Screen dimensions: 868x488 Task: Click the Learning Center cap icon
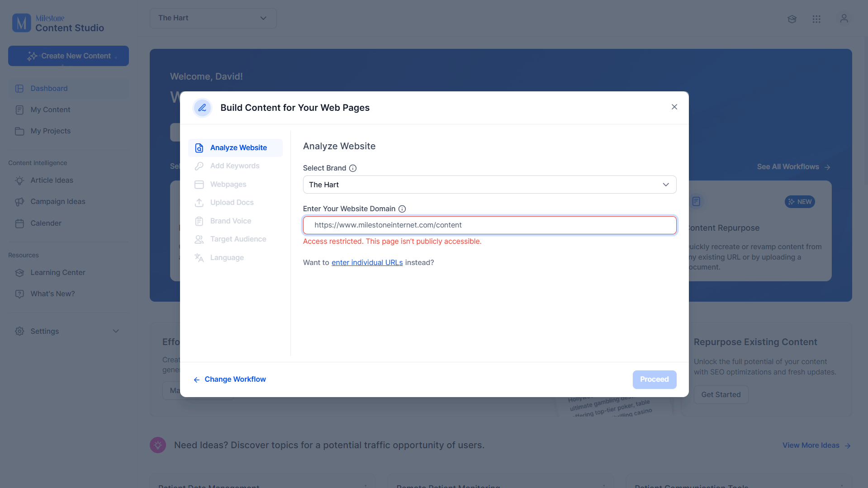(19, 273)
